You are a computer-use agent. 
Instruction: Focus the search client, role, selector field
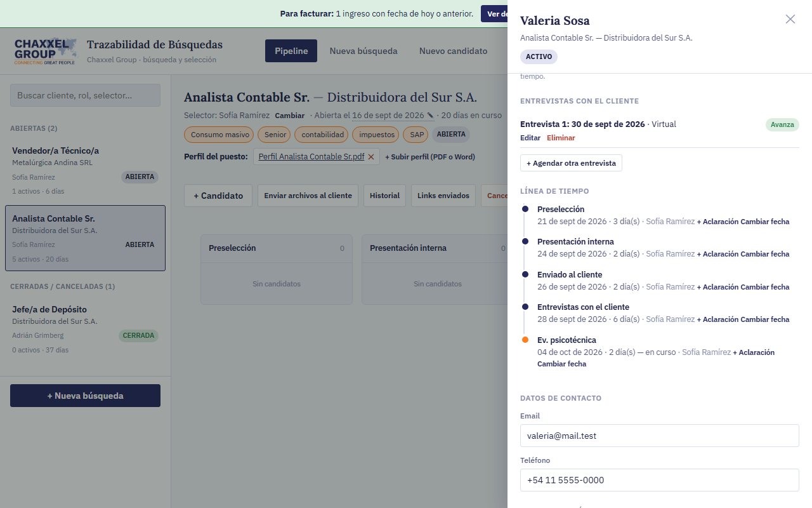[85, 95]
